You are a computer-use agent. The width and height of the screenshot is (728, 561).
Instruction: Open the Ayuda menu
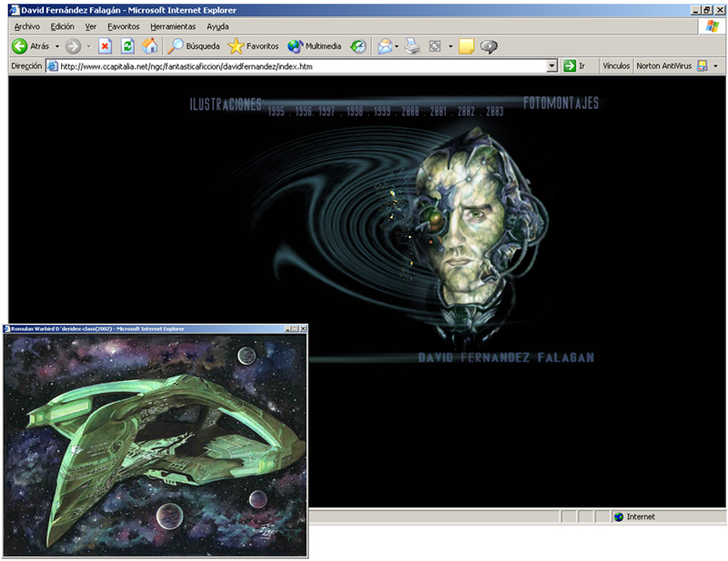pos(217,26)
